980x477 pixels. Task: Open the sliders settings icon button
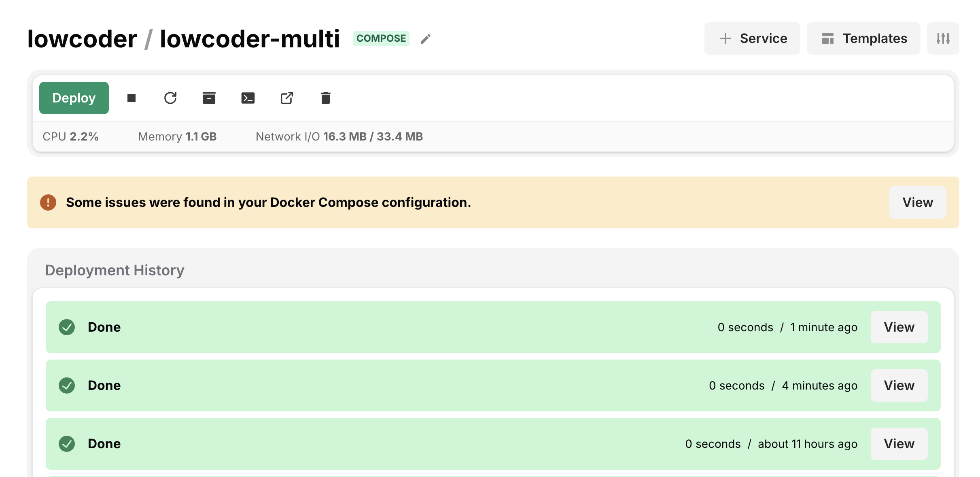(x=943, y=38)
